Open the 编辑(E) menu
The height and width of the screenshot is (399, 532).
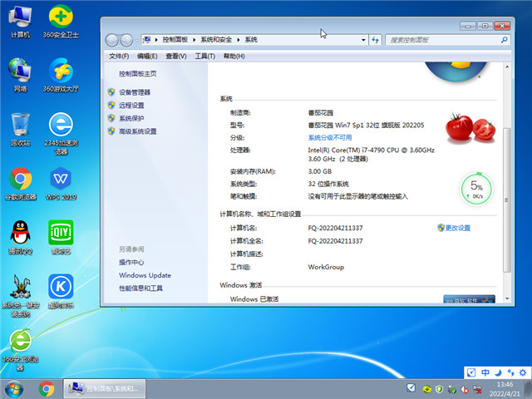coord(147,57)
